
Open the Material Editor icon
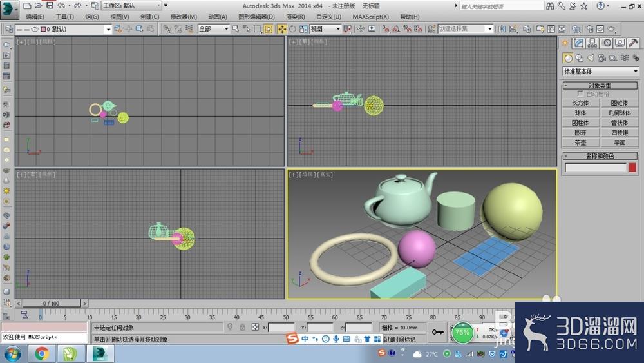576,29
